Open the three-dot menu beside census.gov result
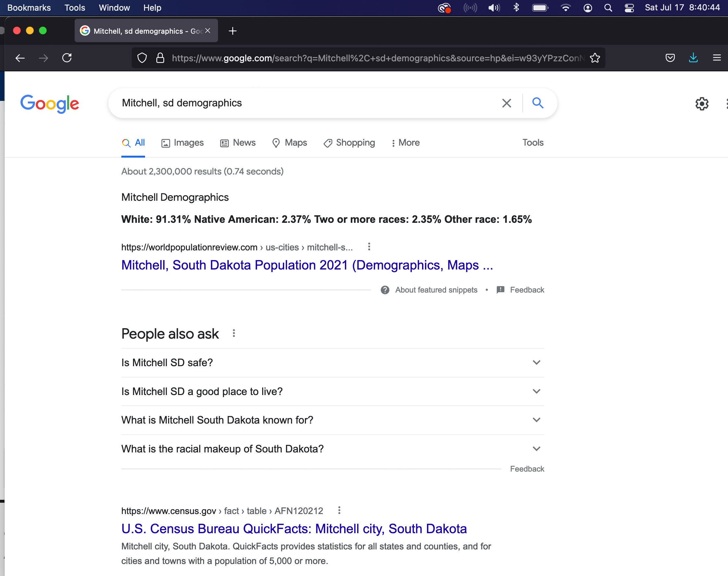This screenshot has width=728, height=576. tap(339, 510)
